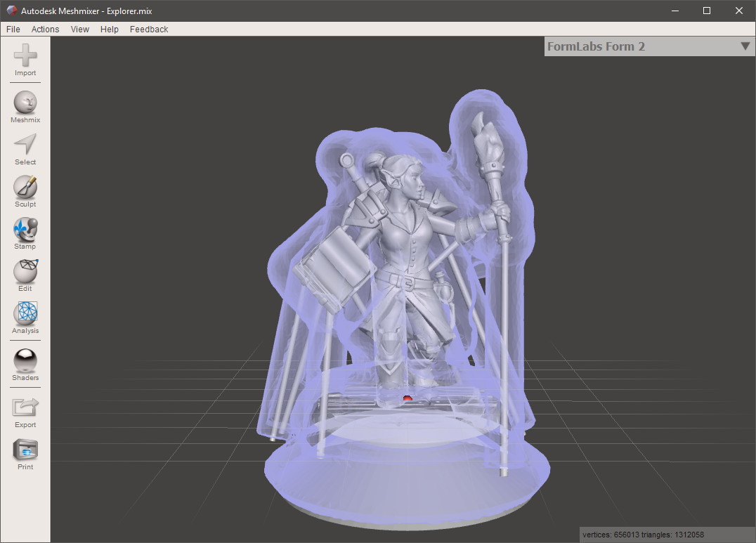Click the Import tool icon
This screenshot has width=756, height=543.
(25, 56)
